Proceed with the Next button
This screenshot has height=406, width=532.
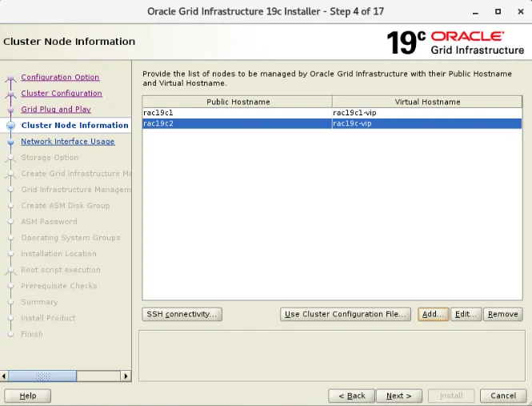point(399,396)
